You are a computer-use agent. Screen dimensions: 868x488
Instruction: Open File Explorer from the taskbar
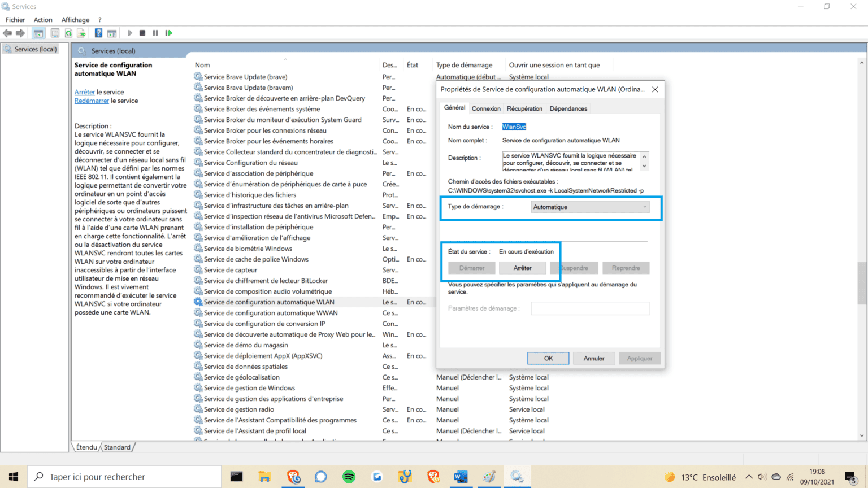tap(264, 477)
